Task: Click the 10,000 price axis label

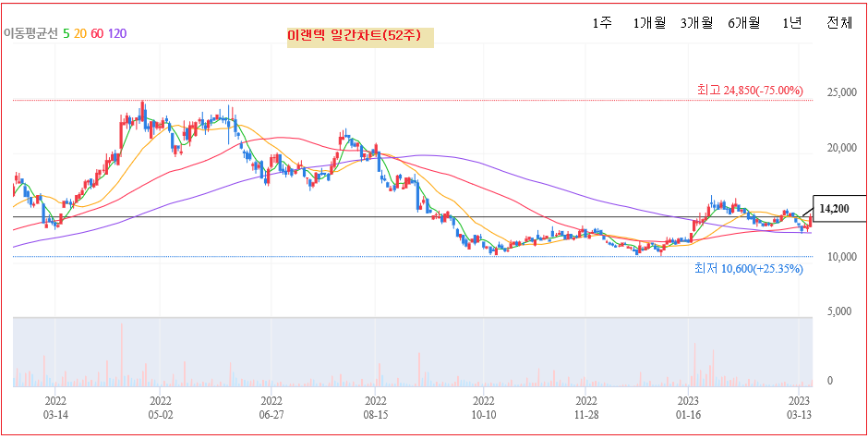Action: (x=841, y=257)
